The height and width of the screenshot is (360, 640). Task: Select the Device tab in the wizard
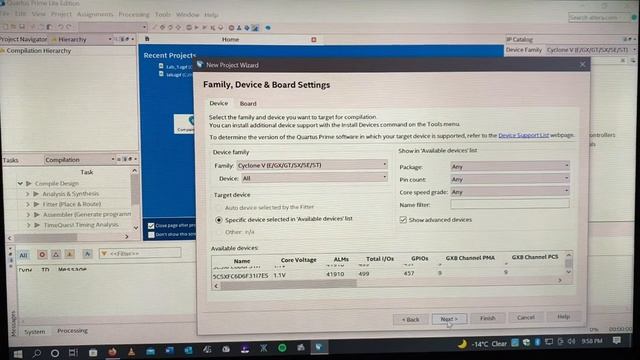[219, 103]
